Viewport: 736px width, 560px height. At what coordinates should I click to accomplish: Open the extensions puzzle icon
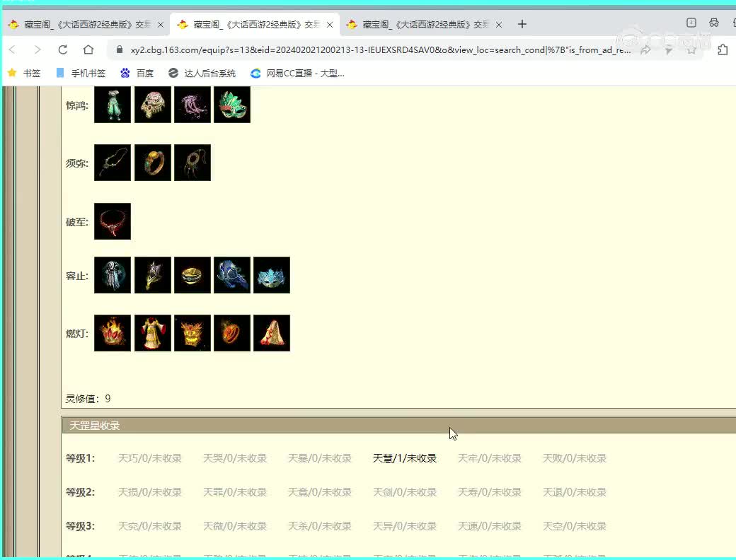723,49
